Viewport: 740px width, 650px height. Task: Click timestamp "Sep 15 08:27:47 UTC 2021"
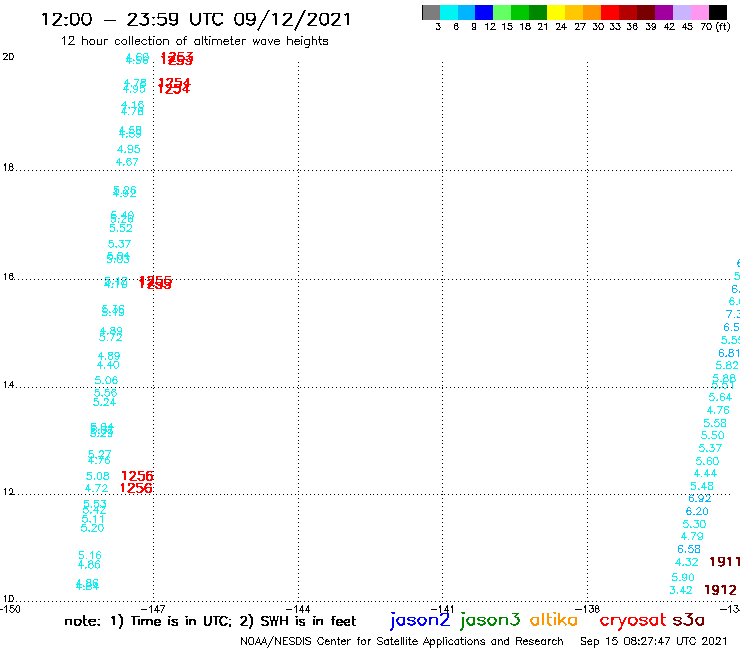pyautogui.click(x=654, y=641)
